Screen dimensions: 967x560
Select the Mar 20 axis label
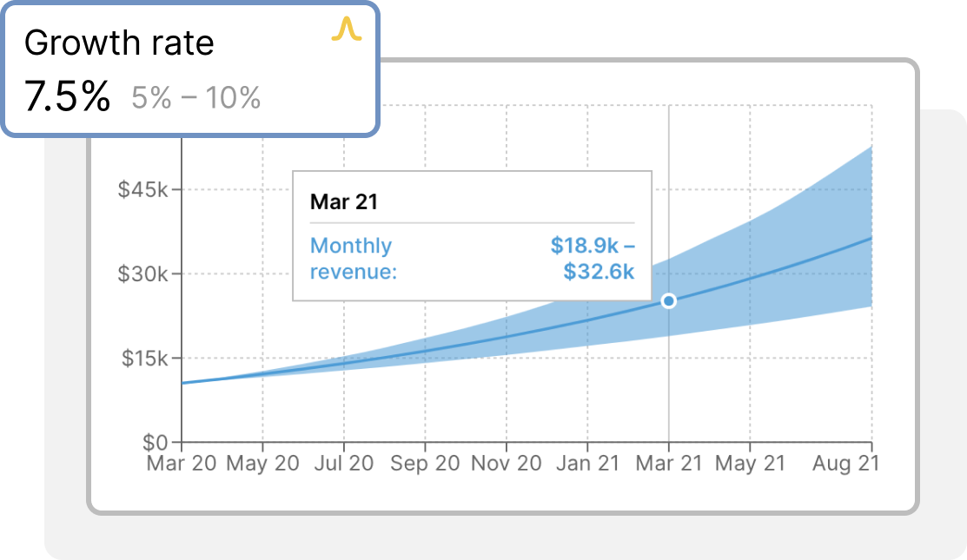182,464
